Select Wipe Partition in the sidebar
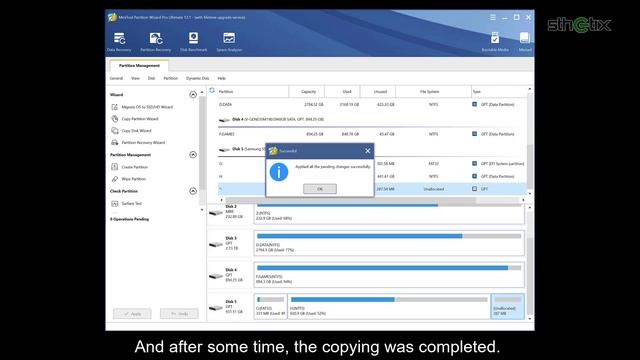Screen dimensions: 640x360 point(129,179)
